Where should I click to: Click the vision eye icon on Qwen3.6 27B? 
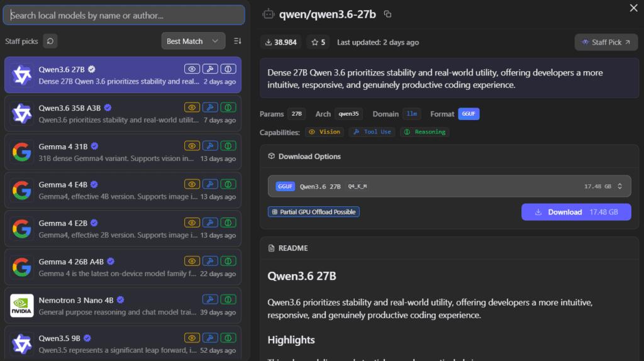tap(192, 69)
